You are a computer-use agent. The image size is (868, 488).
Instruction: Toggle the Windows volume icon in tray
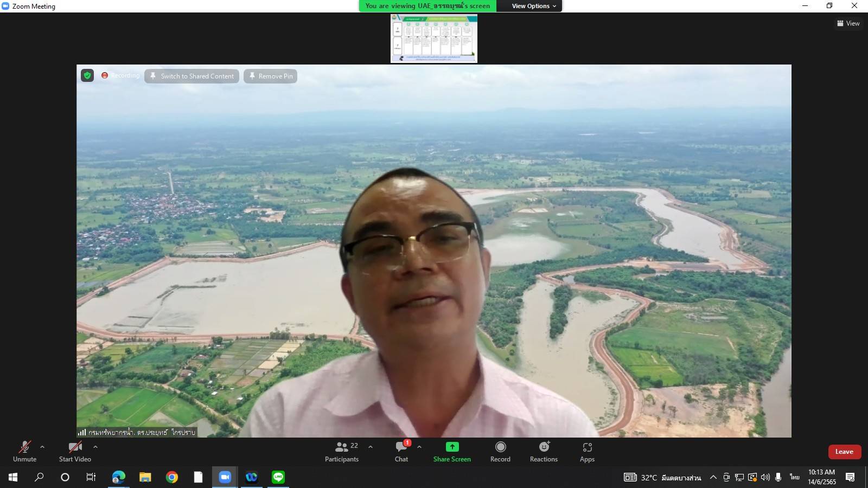765,477
